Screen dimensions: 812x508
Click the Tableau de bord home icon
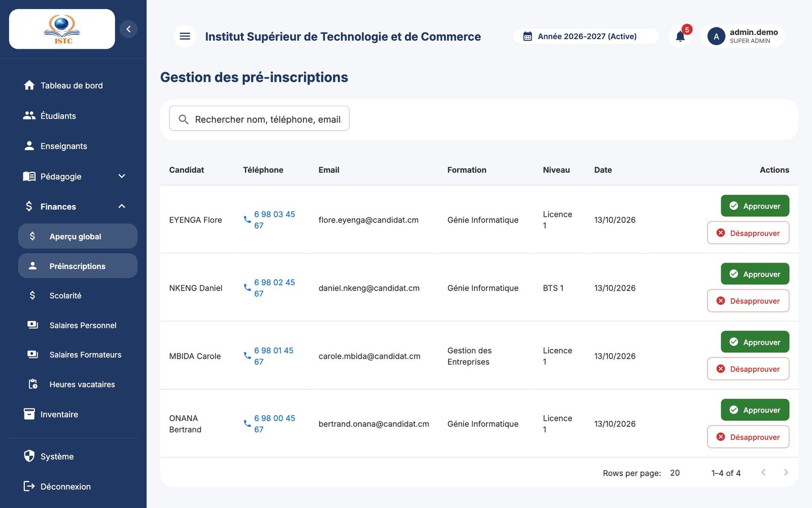[x=29, y=85]
